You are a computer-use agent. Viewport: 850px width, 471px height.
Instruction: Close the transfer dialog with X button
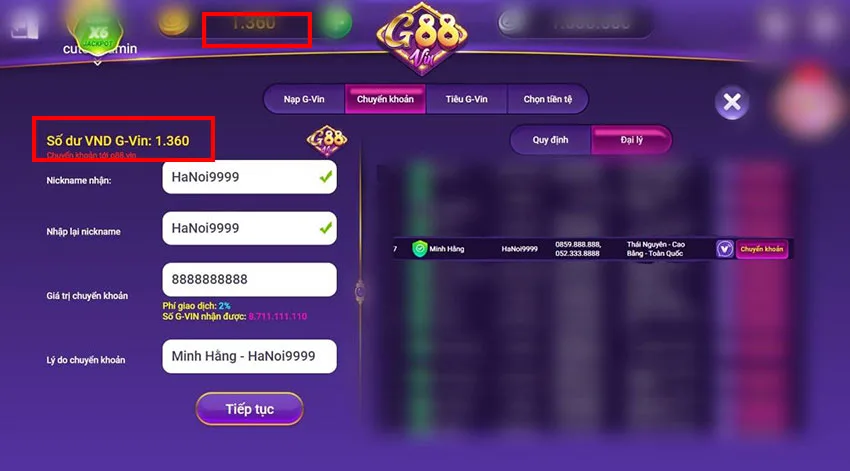732,102
